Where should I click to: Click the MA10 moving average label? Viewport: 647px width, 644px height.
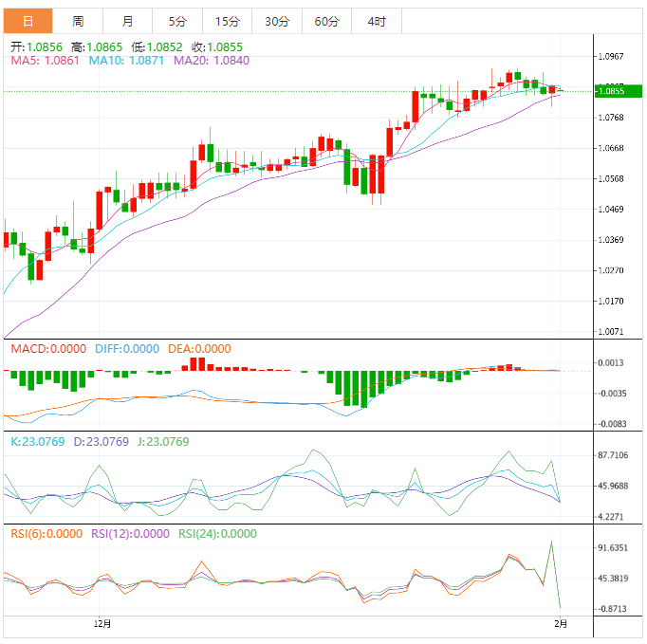[x=126, y=60]
